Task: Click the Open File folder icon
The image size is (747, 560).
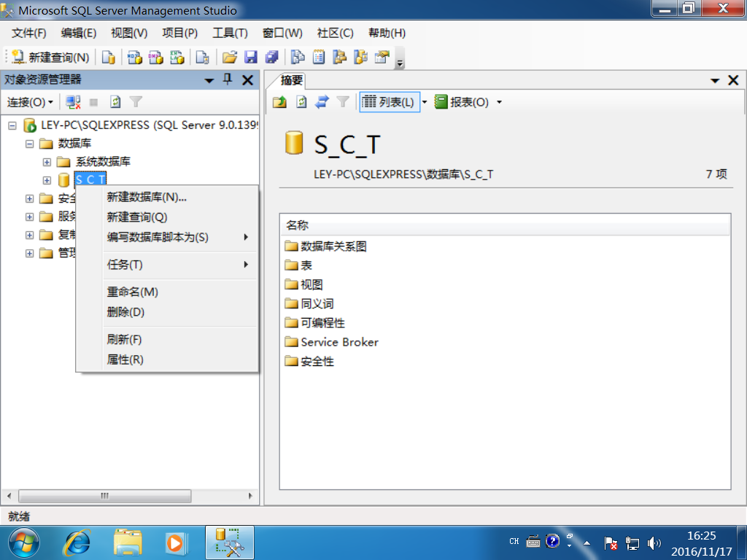Action: (230, 58)
